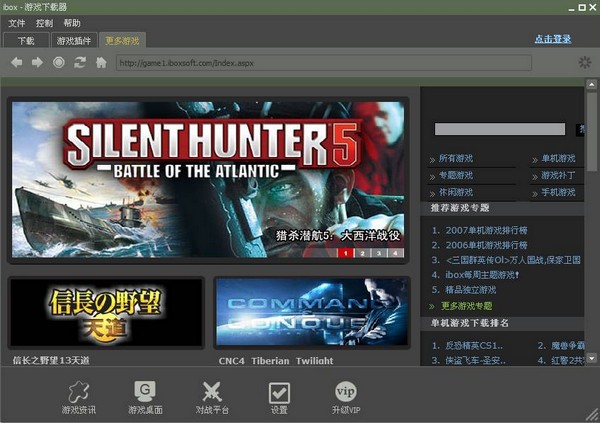Open 游戏资讯 game news icon
The image size is (600, 423).
tap(79, 397)
